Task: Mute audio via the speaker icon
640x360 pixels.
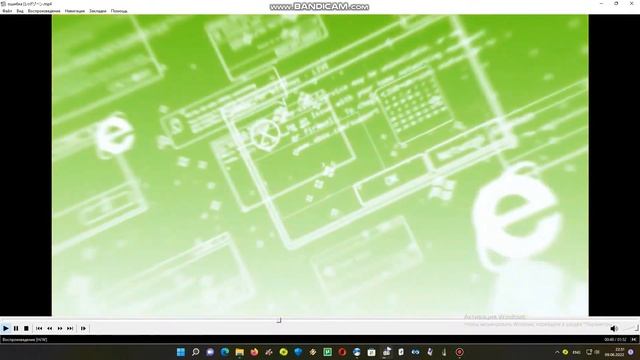Action: [614, 328]
